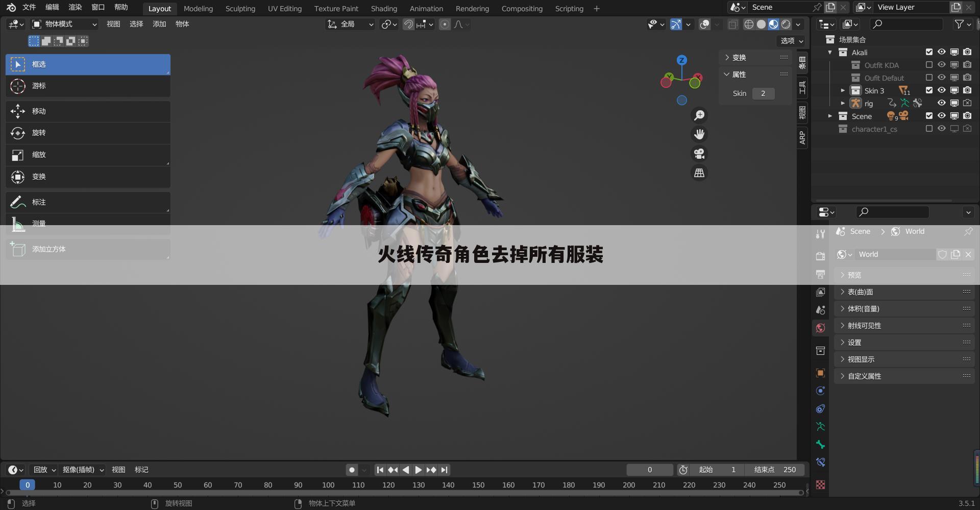Open the Scene properties tab icon
Viewport: 980px width, 510px height.
click(x=820, y=310)
